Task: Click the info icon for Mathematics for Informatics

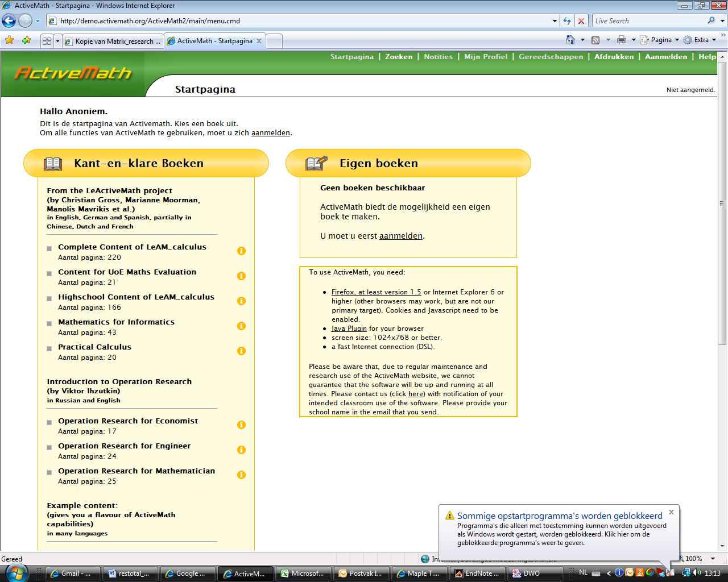Action: pyautogui.click(x=241, y=326)
